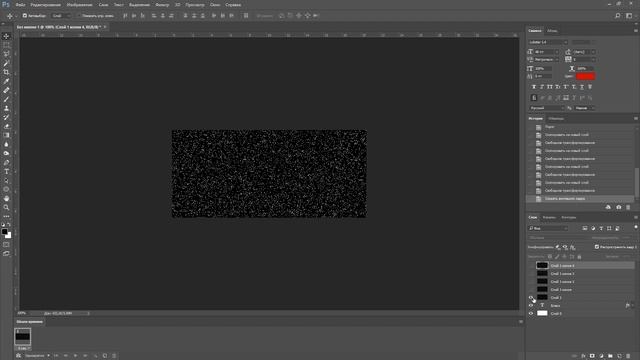Image resolution: width=640 pixels, height=360 pixels.
Task: Toggle visibility of layer Слой 1 копия 3
Action: (531, 273)
